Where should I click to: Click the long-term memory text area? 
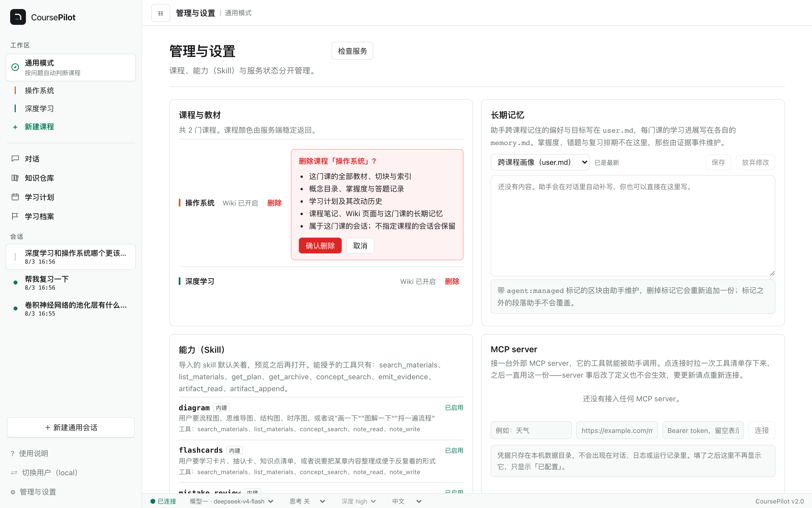(632, 225)
